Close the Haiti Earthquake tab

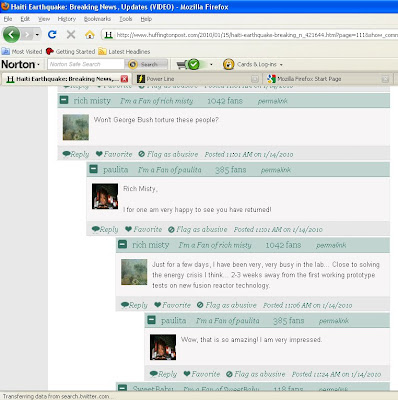click(124, 79)
